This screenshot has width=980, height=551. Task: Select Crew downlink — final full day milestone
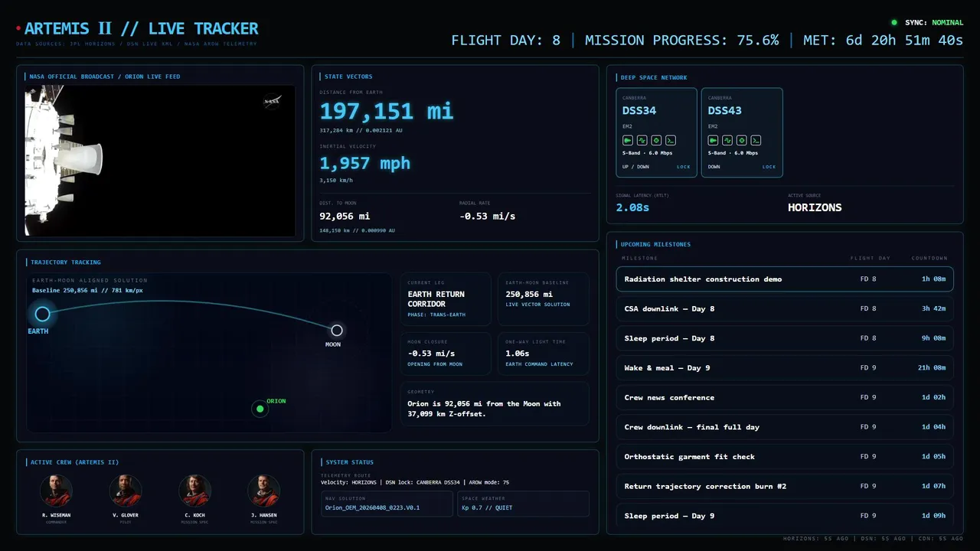[x=785, y=427]
